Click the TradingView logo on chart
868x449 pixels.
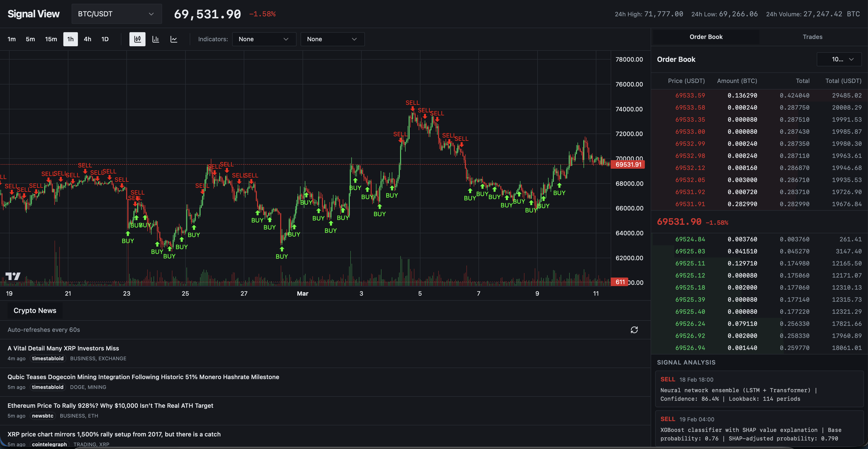[x=13, y=276]
